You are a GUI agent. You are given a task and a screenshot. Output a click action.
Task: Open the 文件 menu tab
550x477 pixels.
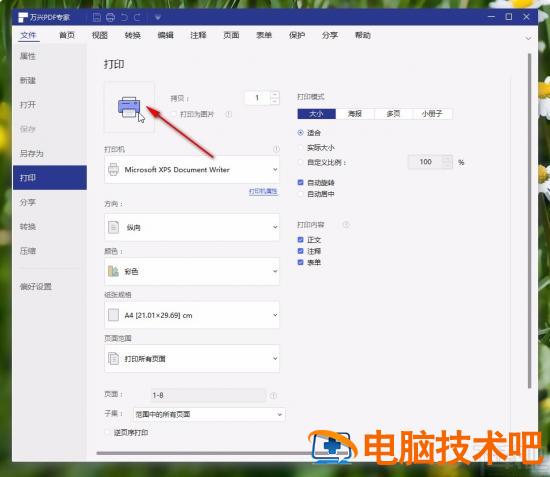pyautogui.click(x=28, y=35)
